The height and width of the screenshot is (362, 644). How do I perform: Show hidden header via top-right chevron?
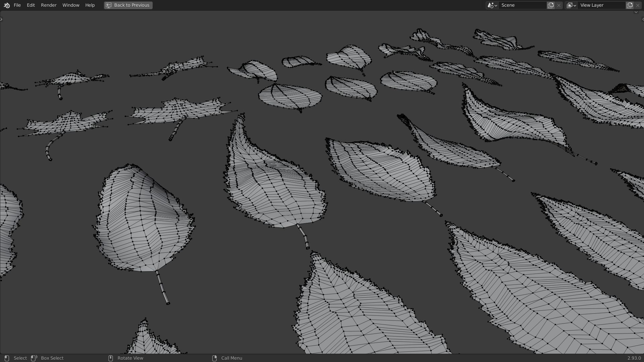click(636, 12)
